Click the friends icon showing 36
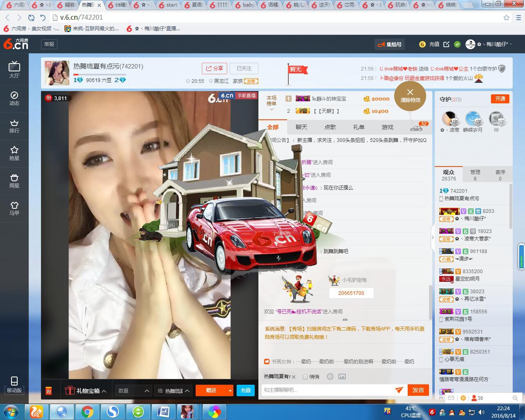The width and height of the screenshot is (525, 420). click(477, 398)
